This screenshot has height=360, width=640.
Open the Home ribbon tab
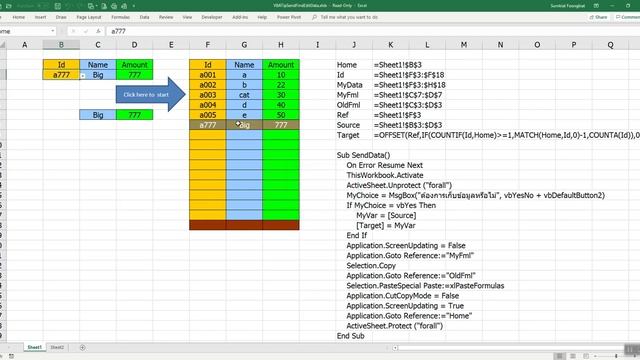point(19,17)
